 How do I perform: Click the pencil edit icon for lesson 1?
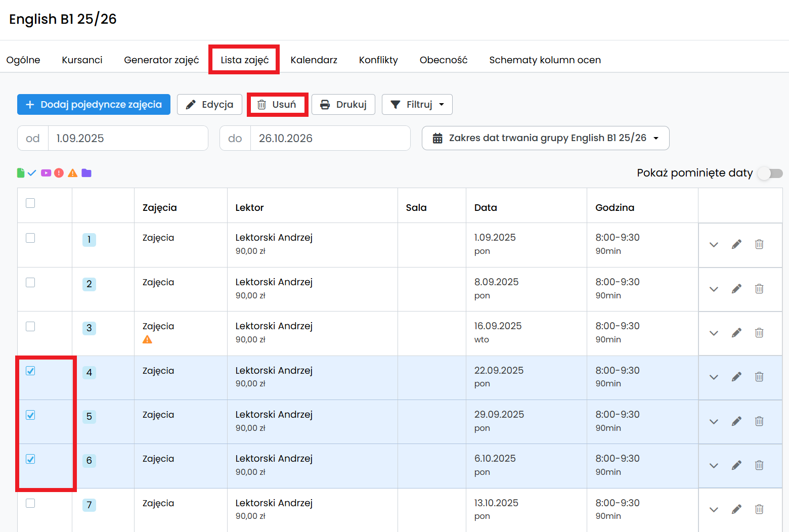coord(736,245)
